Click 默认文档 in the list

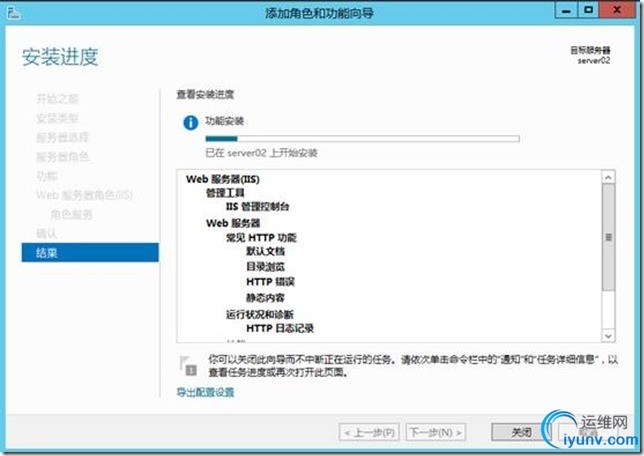265,251
